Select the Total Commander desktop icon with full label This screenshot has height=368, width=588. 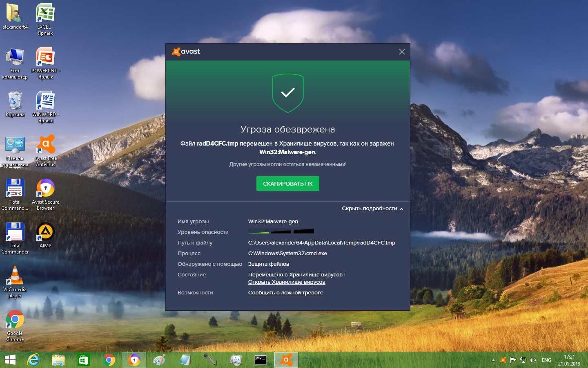pyautogui.click(x=15, y=238)
